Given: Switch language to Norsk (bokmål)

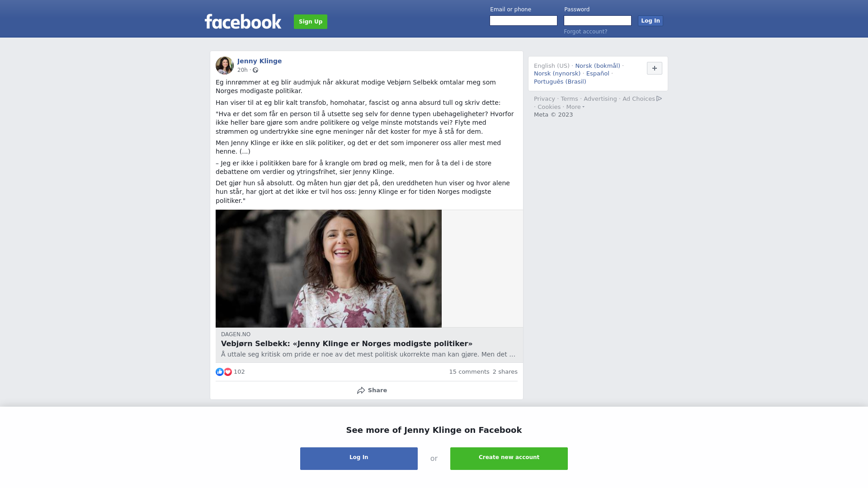Looking at the screenshot, I should click(x=598, y=66).
